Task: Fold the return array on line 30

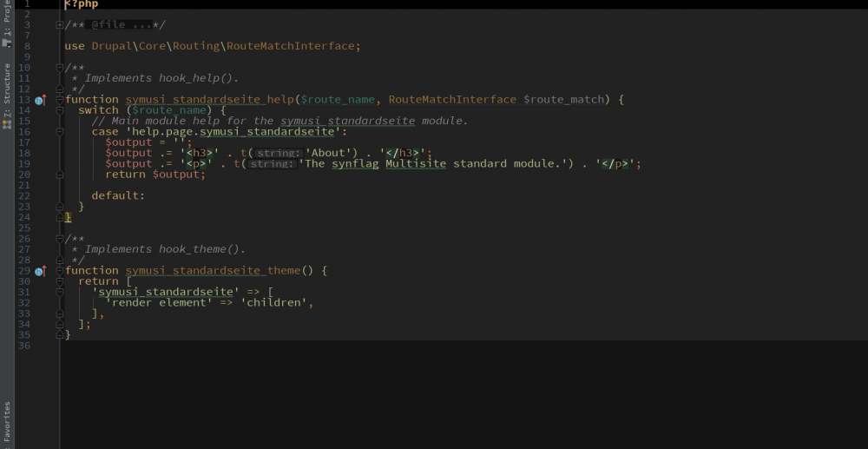Action: pyautogui.click(x=59, y=281)
